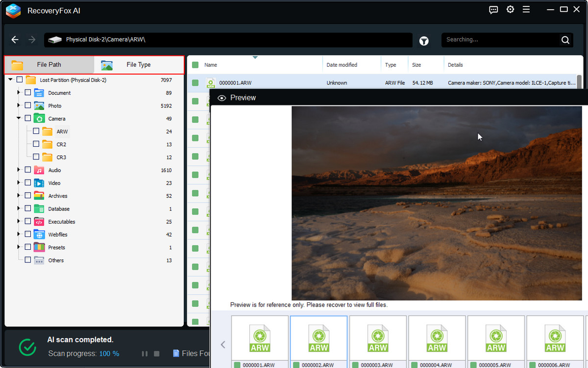The height and width of the screenshot is (368, 588).
Task: Select the File Path tab
Action: pos(49,65)
